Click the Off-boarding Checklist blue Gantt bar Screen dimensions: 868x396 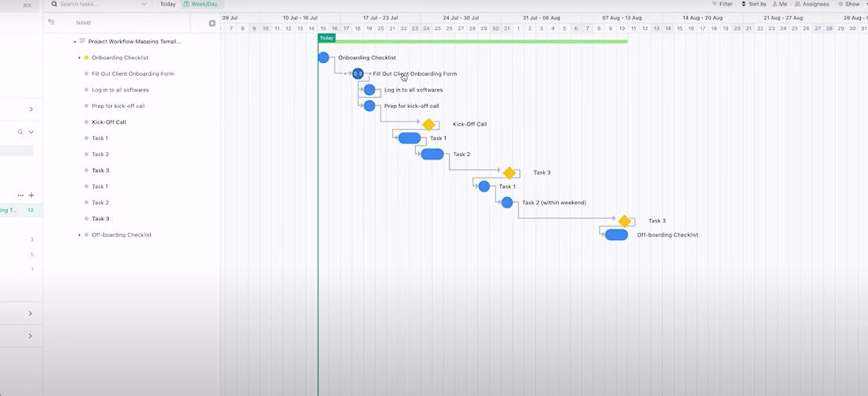[x=617, y=234]
